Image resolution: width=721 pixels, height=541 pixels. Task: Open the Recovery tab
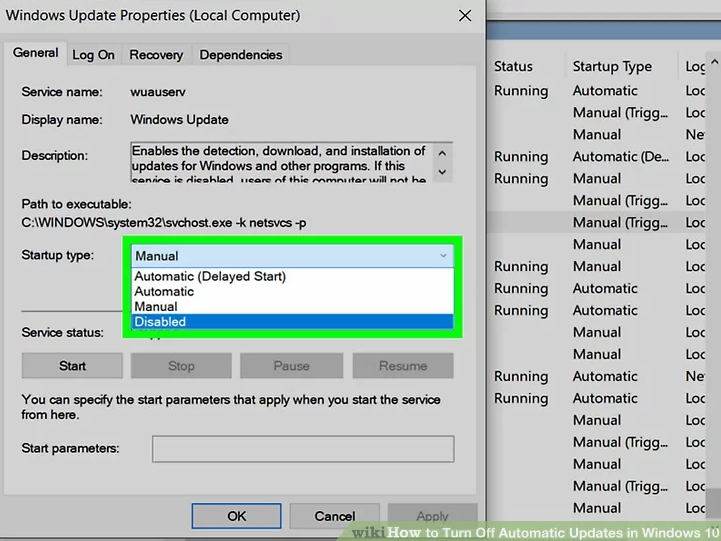pyautogui.click(x=156, y=55)
